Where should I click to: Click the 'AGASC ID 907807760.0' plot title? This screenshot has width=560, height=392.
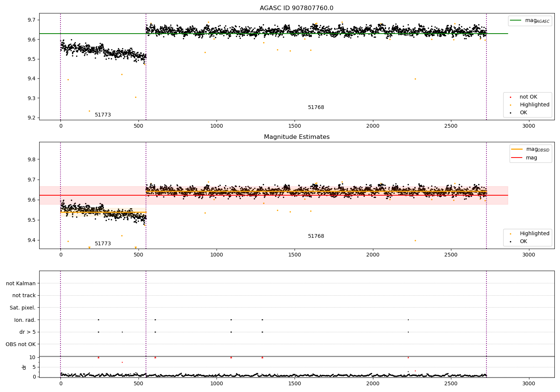tap(296, 8)
